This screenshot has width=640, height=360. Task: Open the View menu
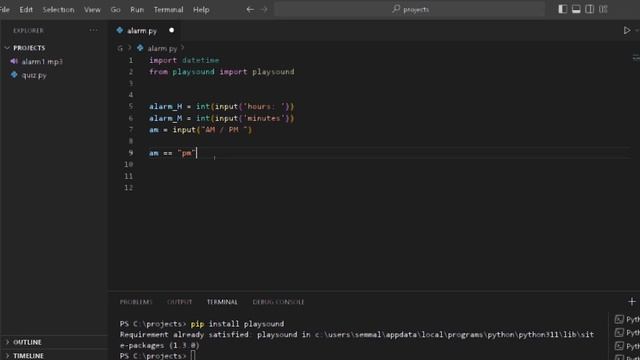coord(92,9)
